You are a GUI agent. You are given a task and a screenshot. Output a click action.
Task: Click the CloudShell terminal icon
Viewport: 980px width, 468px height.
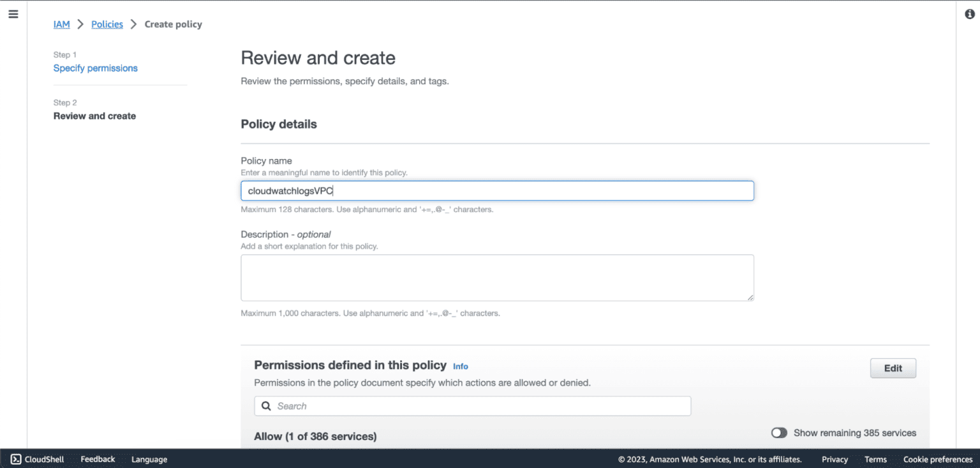tap(15, 459)
